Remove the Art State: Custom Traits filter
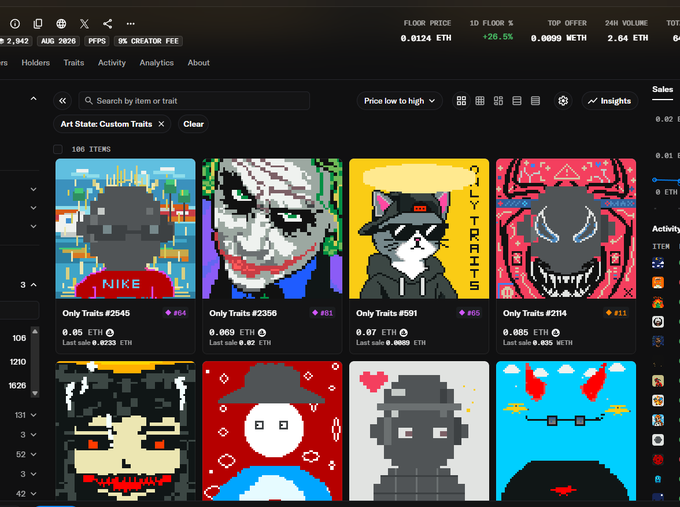680x507 pixels. pyautogui.click(x=161, y=124)
